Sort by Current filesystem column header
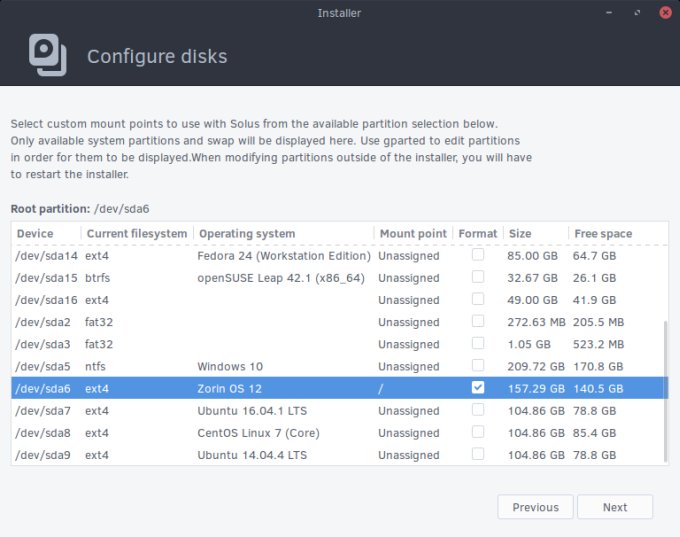Image resolution: width=680 pixels, height=537 pixels. pos(137,233)
